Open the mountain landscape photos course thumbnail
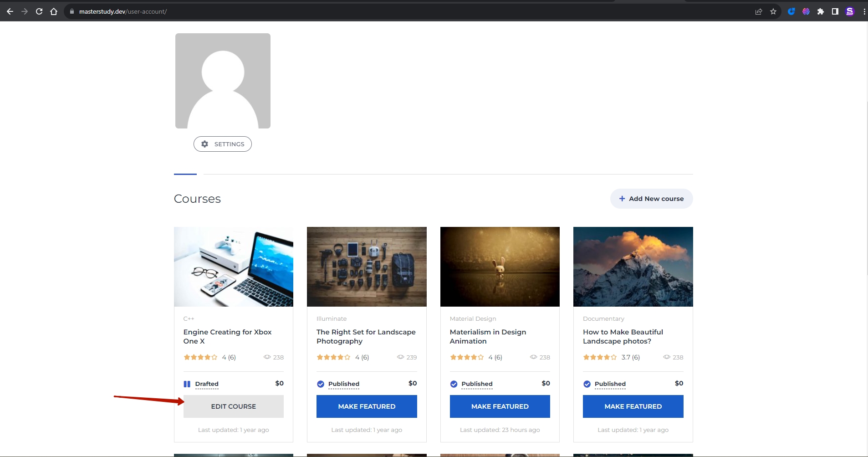 point(633,267)
